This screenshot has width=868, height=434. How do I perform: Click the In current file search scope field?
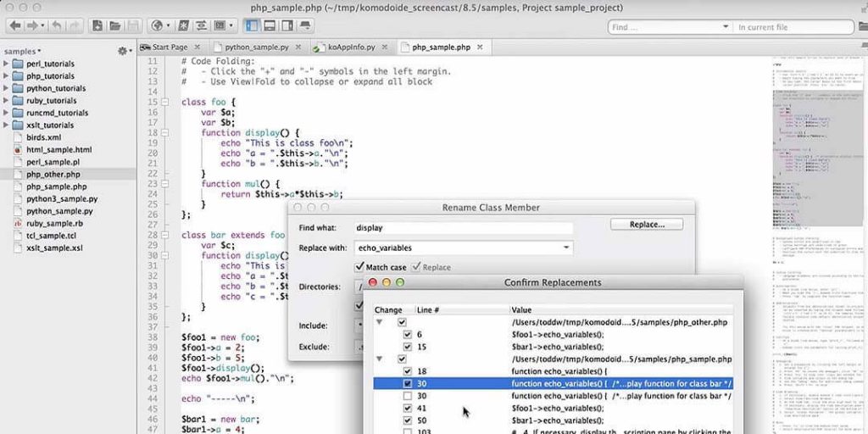[793, 26]
